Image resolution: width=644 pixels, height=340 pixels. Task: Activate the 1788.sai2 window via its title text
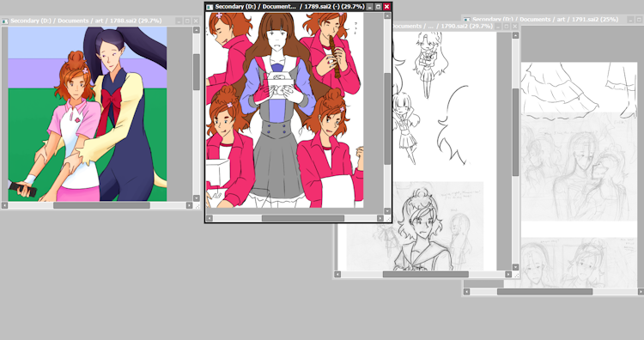[86, 21]
